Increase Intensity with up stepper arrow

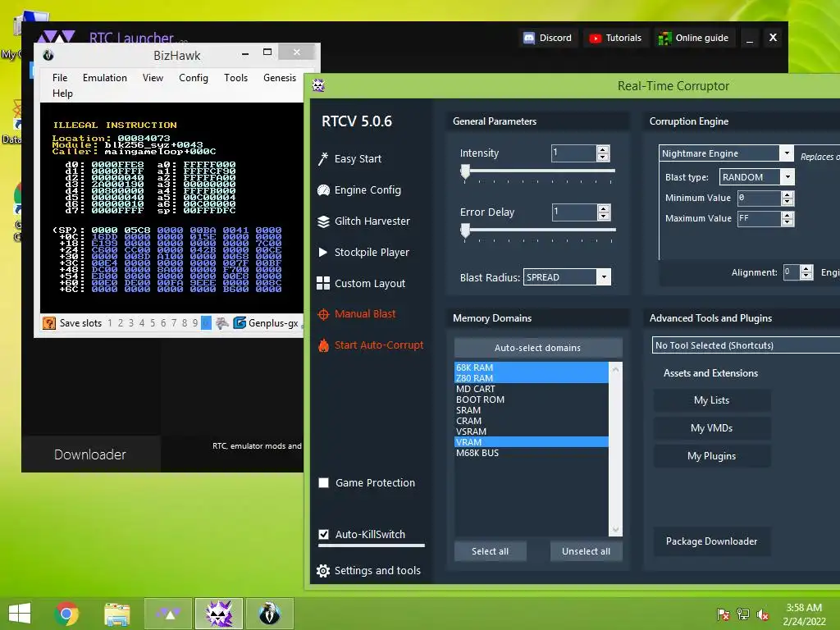pyautogui.click(x=603, y=149)
